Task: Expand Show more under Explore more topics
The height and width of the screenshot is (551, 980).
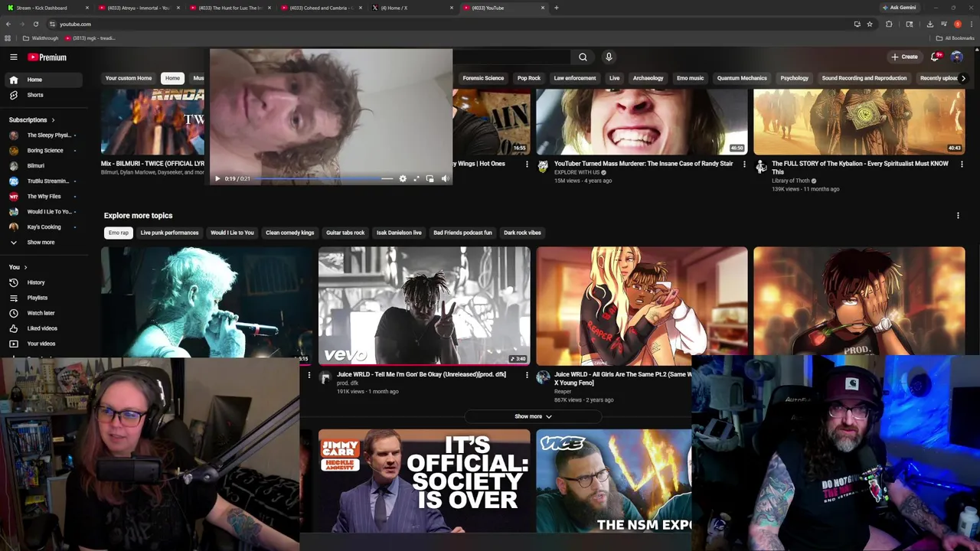Action: pos(533,416)
